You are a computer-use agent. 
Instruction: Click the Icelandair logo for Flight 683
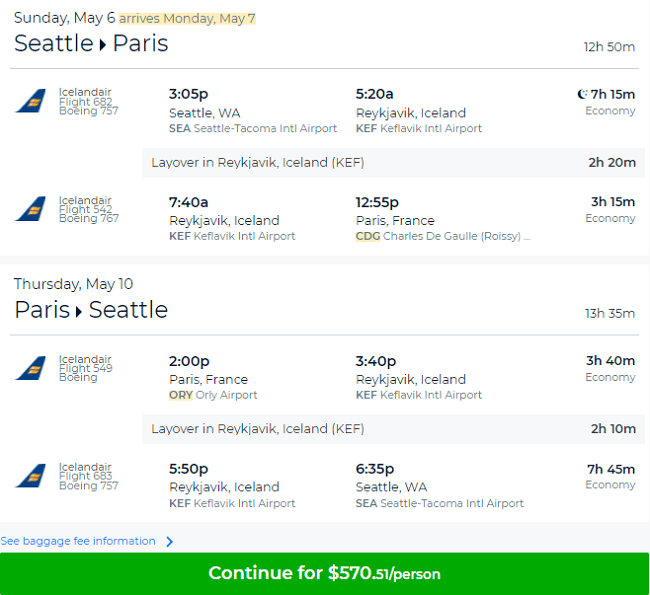coord(31,476)
